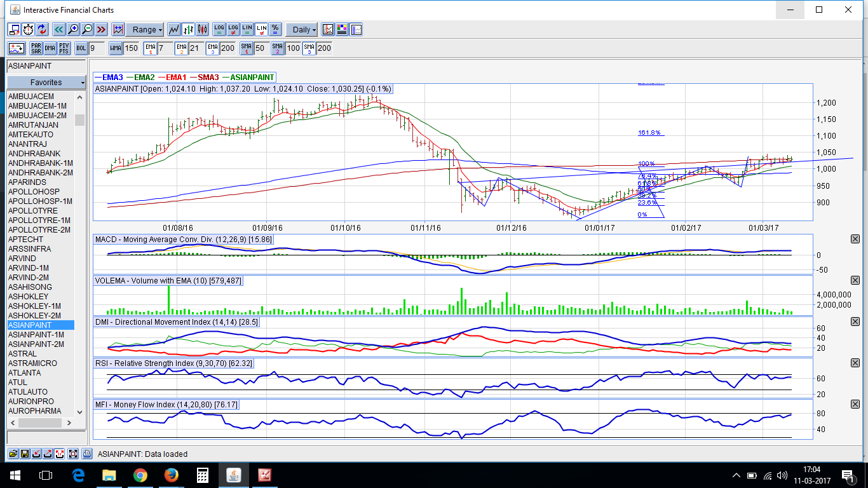Select ASHOKLEY in the symbol list
The width and height of the screenshot is (868, 488).
click(41, 297)
